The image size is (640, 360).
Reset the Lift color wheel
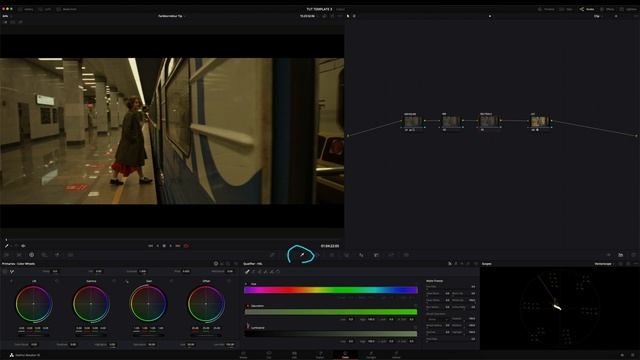[57, 281]
